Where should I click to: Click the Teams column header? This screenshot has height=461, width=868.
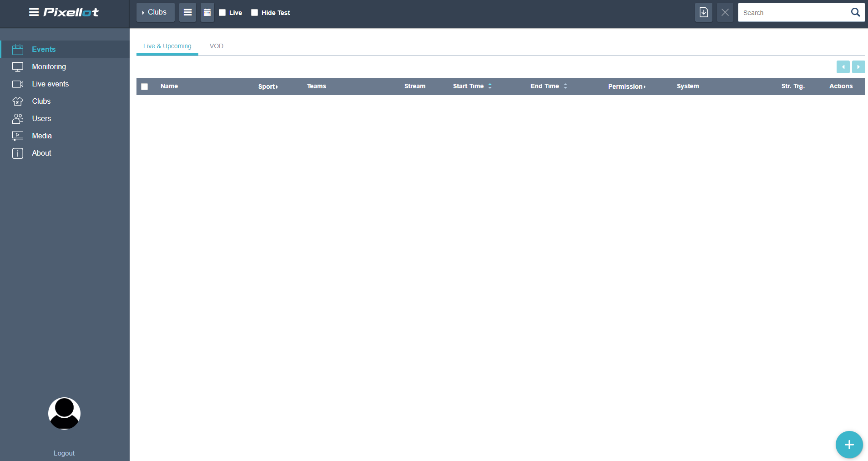[317, 86]
